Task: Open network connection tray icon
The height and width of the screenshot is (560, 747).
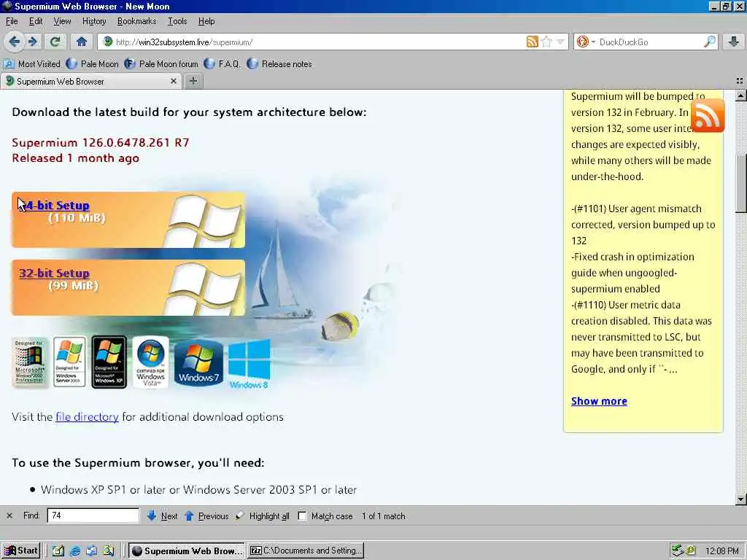Action: point(678,551)
